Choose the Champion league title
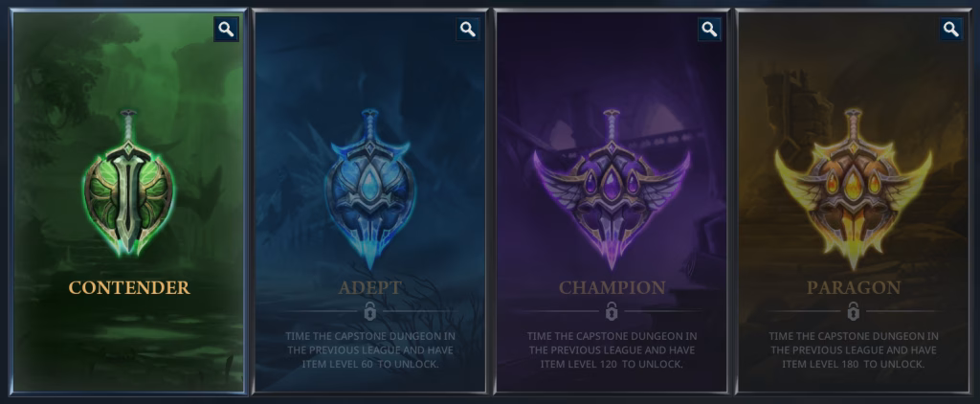The height and width of the screenshot is (404, 980). (x=612, y=287)
